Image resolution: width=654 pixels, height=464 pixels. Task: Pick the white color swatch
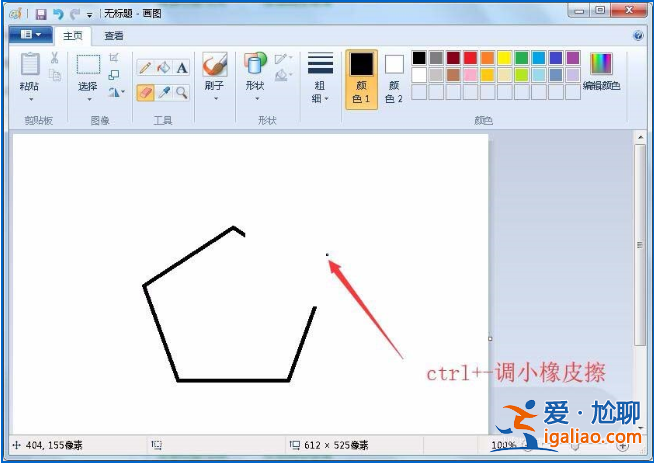click(419, 75)
